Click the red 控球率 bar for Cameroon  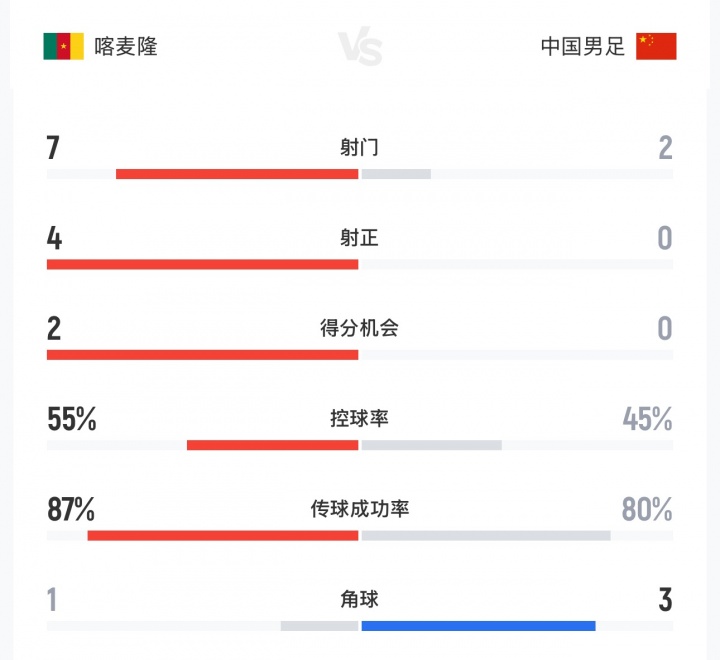tap(272, 445)
